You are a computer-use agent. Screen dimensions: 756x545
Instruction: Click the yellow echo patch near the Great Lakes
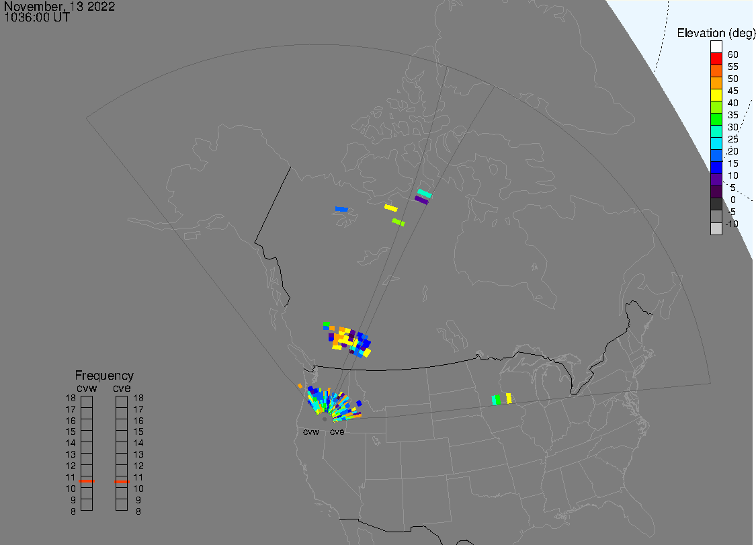click(509, 399)
